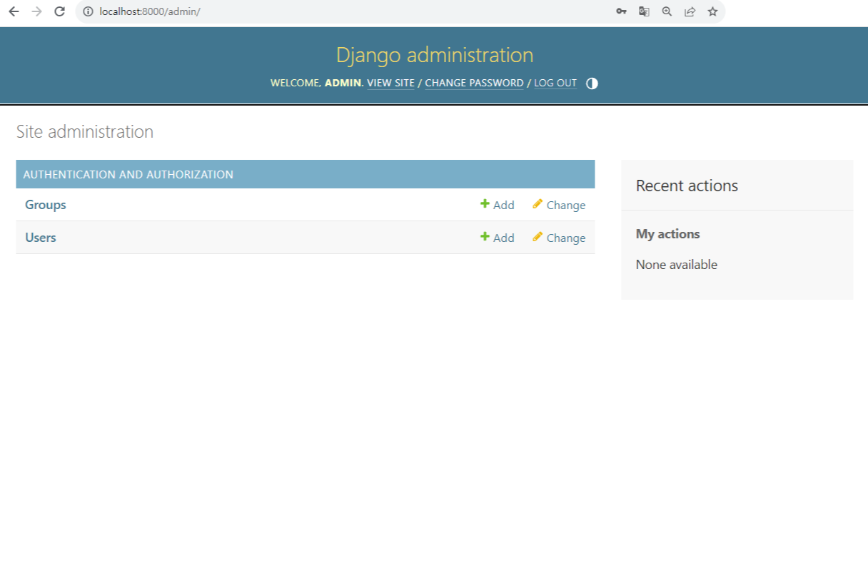Screen dimensions: 868x588
Task: Open Authentication and Authorization section header
Action: [x=128, y=174]
